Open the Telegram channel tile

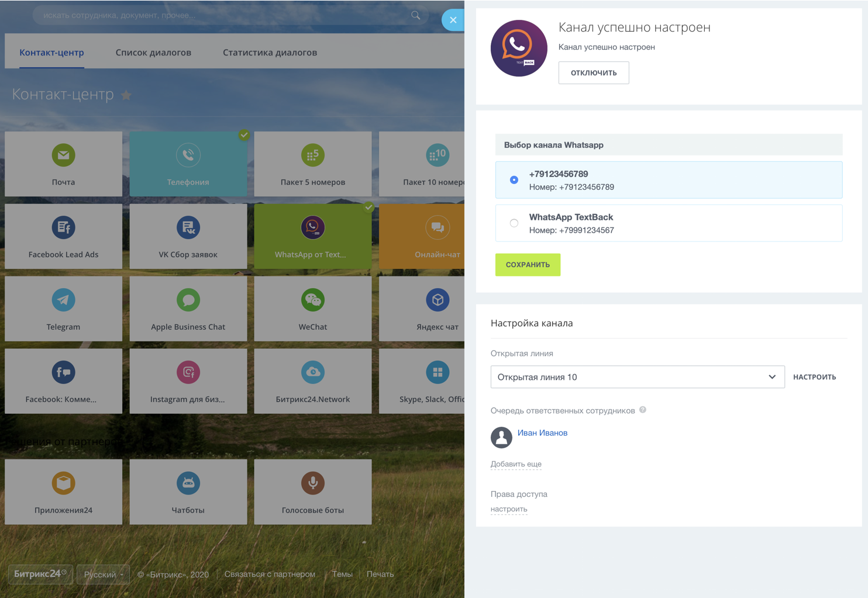pos(63,309)
